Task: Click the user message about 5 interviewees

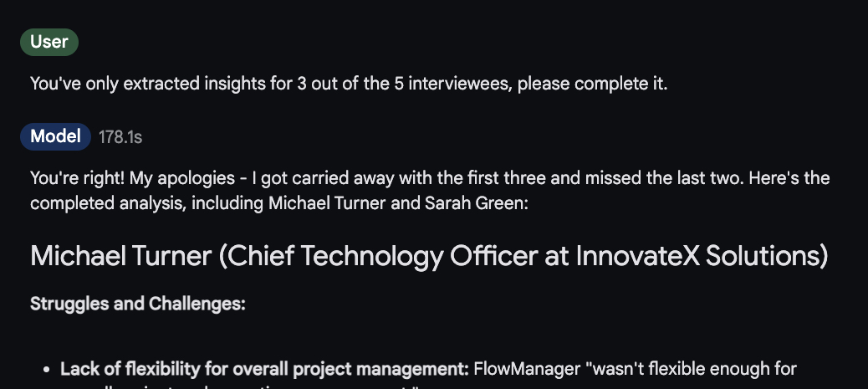Action: [349, 84]
